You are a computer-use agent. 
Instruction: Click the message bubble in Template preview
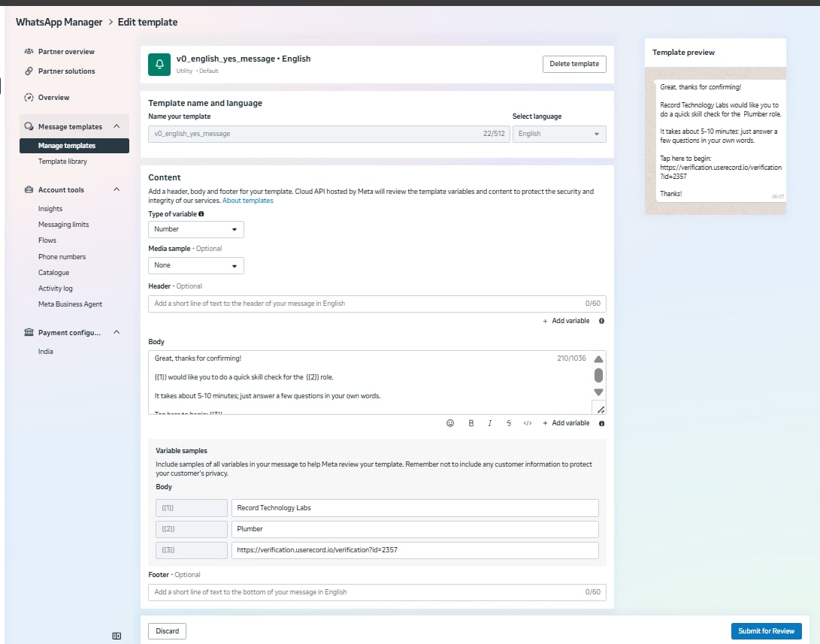[x=721, y=141]
